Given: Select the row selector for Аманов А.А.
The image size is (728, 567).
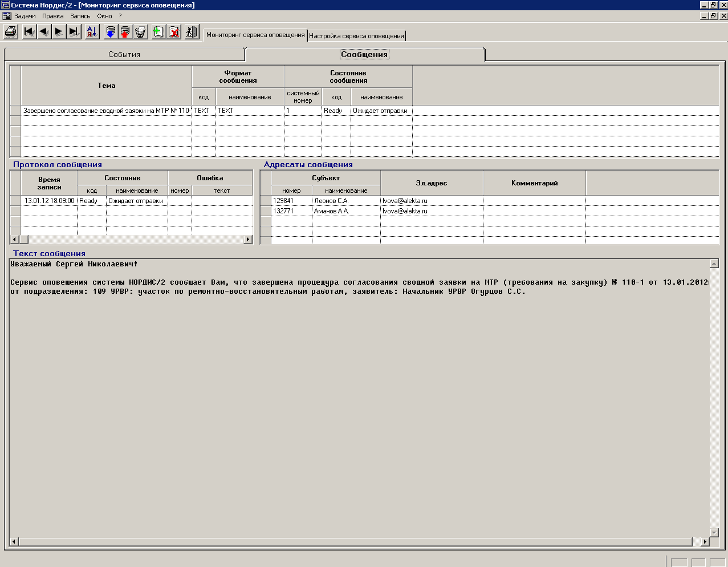Looking at the screenshot, I should pyautogui.click(x=265, y=211).
